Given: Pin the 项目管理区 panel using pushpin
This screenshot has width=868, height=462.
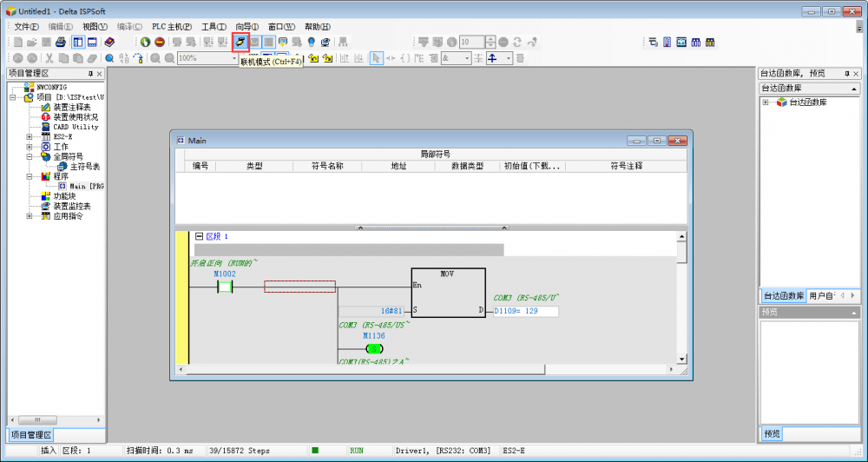Looking at the screenshot, I should (91, 74).
